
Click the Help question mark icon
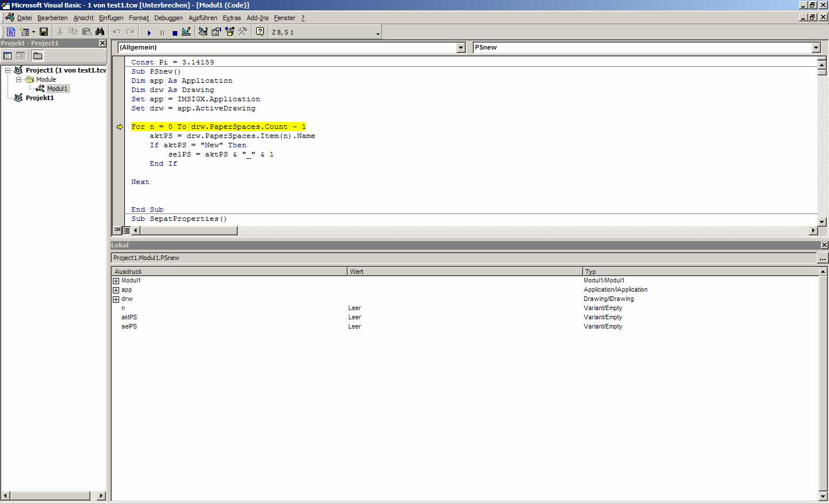pos(260,32)
